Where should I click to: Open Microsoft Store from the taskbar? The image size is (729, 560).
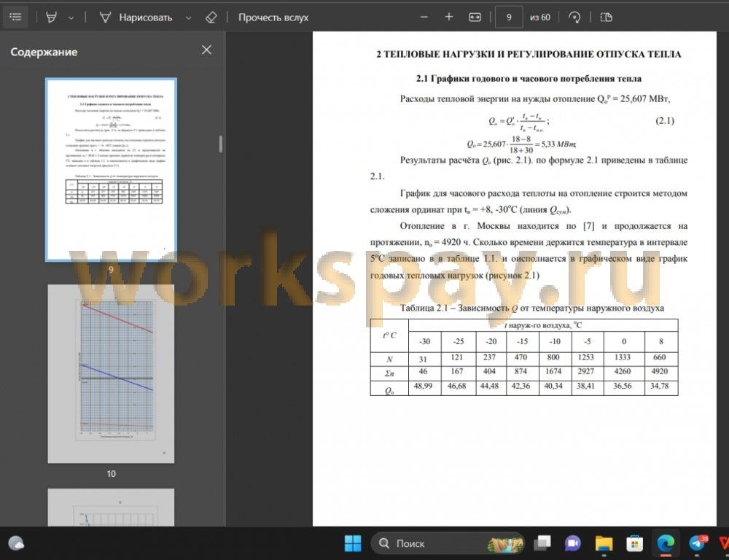635,542
